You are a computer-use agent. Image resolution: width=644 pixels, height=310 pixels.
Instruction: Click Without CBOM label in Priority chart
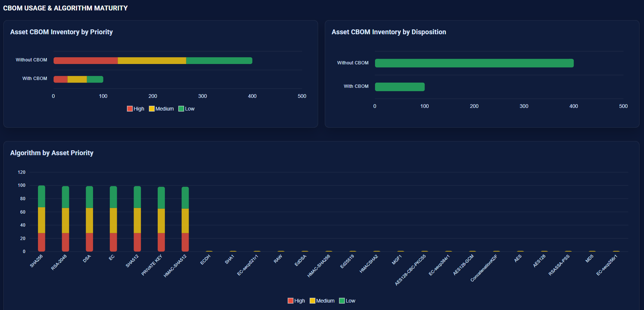pos(31,60)
